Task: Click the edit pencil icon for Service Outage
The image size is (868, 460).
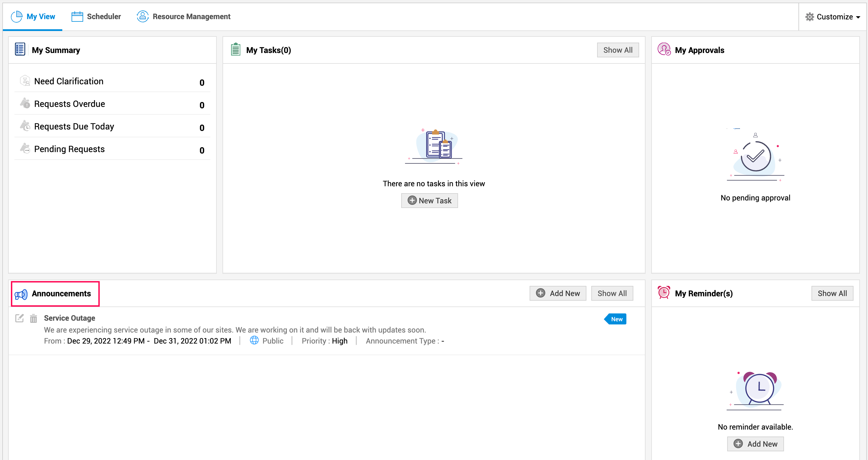Action: [19, 318]
